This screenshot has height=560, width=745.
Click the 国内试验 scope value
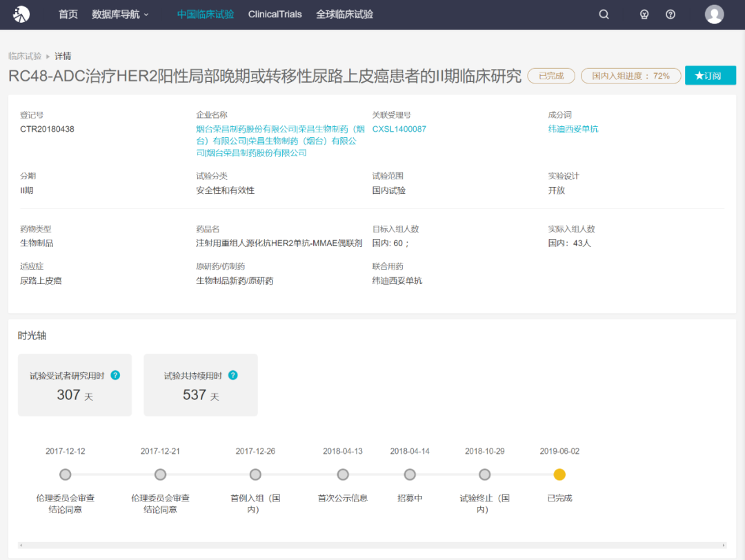click(x=388, y=190)
